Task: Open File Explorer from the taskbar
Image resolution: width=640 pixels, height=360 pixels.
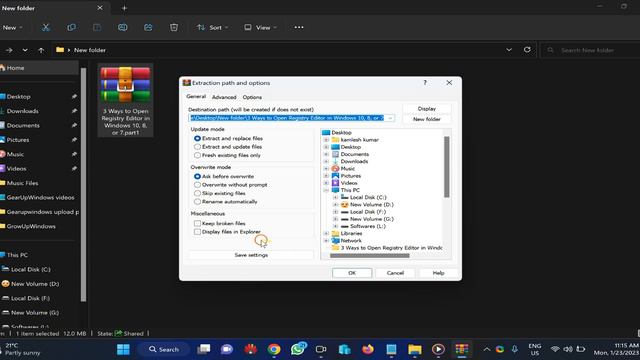Action: 415,349
